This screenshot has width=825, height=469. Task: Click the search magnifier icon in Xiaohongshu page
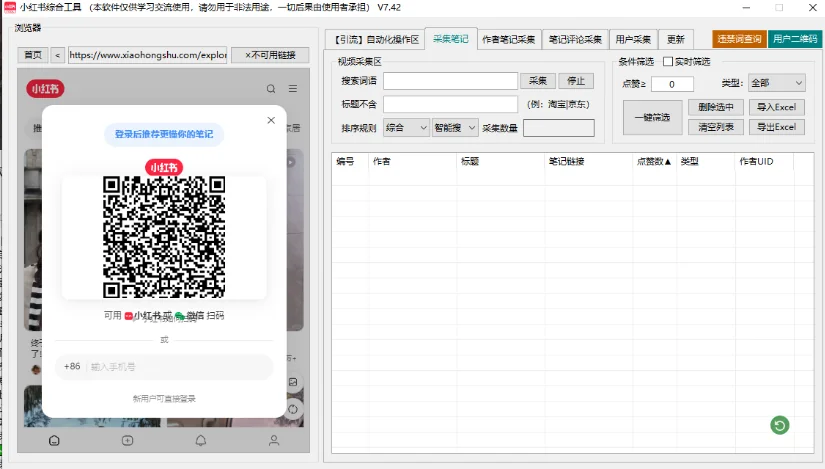(x=271, y=89)
